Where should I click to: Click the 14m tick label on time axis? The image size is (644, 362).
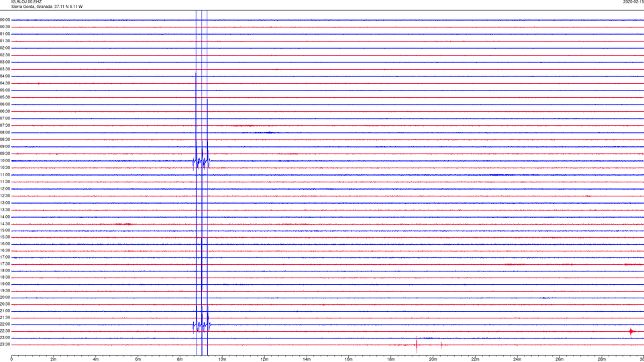tap(307, 359)
